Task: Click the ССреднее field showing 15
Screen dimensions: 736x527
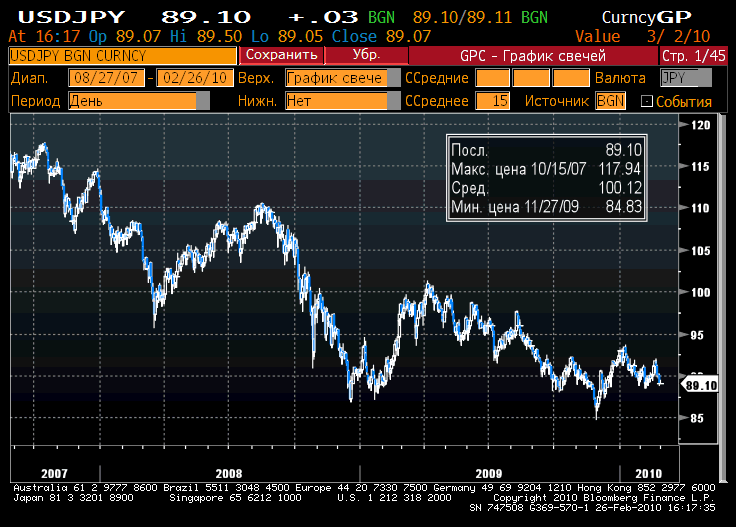Action: 493,101
